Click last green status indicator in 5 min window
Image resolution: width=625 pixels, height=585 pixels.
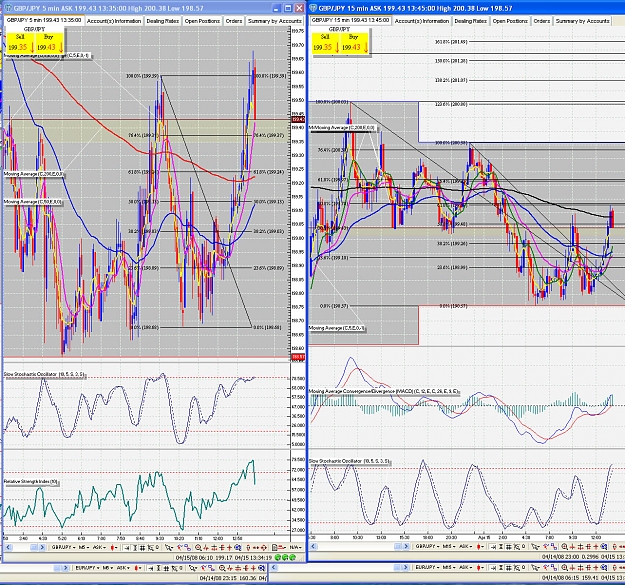(292, 557)
